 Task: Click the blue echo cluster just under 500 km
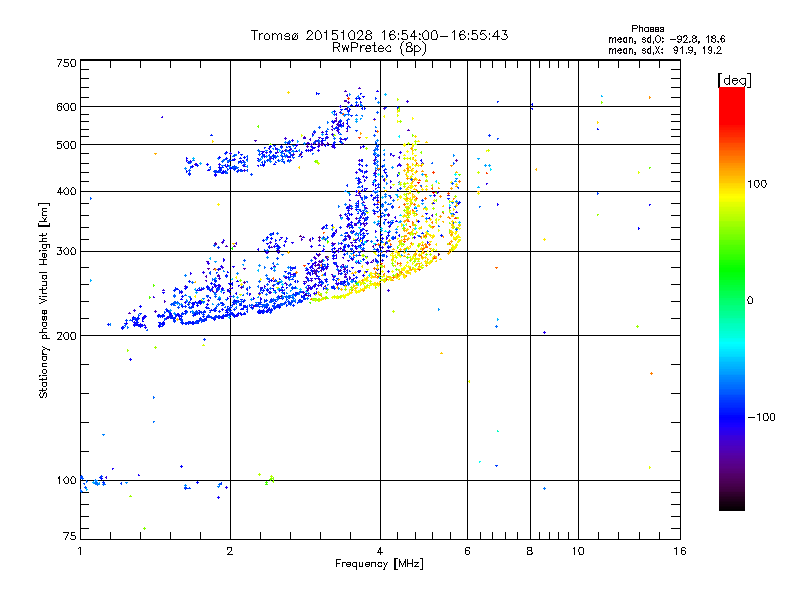278,153
